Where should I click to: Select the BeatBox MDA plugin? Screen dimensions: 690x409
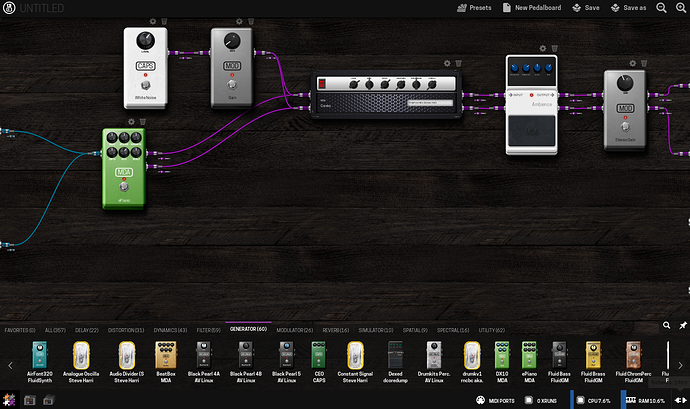tap(166, 362)
